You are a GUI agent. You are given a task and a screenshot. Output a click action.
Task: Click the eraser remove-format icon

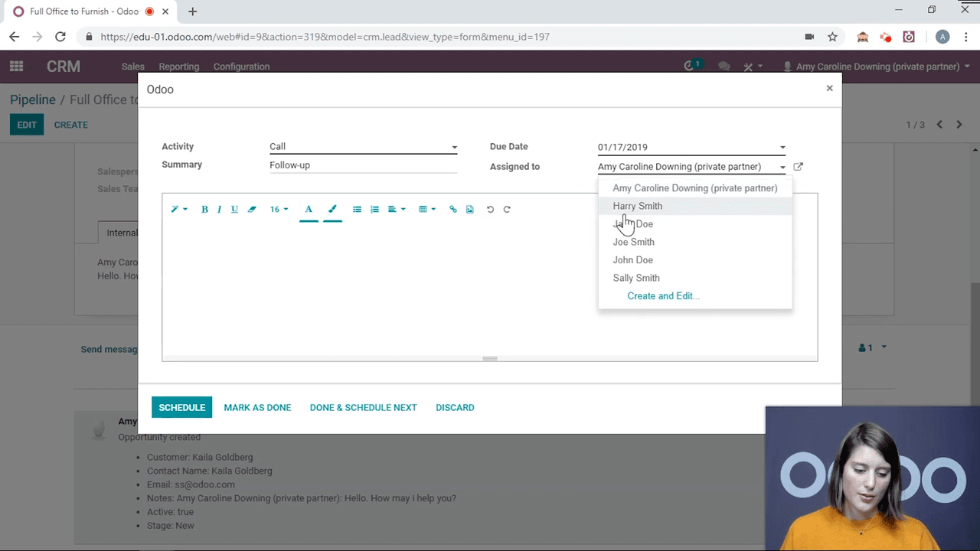252,210
